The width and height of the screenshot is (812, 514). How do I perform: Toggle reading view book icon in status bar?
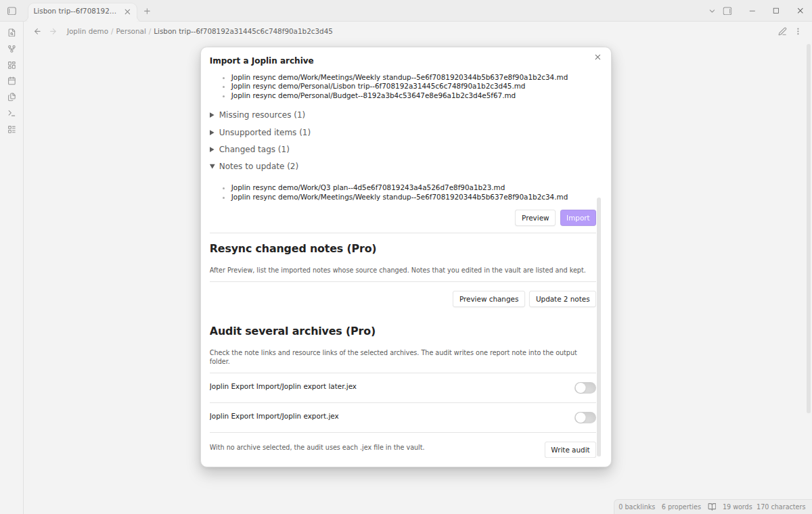click(712, 507)
